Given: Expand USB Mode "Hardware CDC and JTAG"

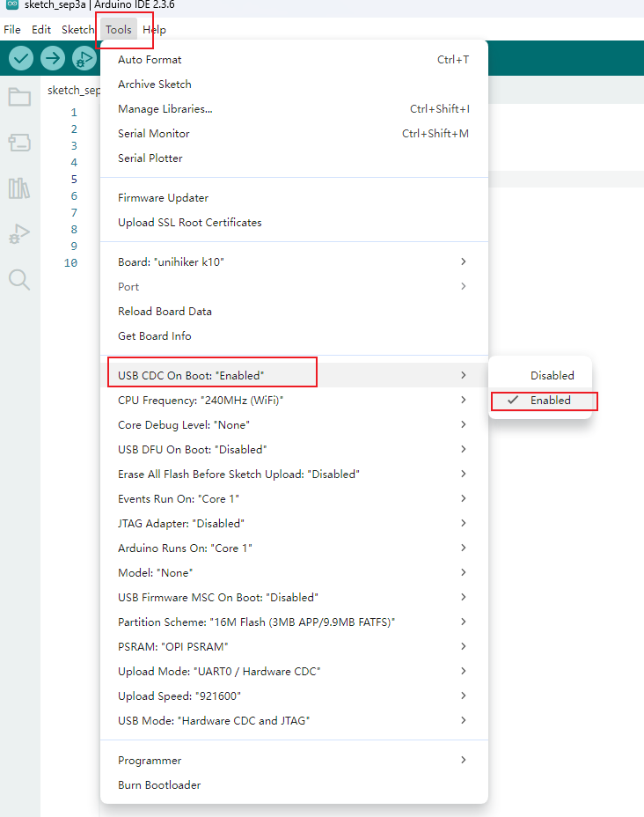Looking at the screenshot, I should coord(294,721).
